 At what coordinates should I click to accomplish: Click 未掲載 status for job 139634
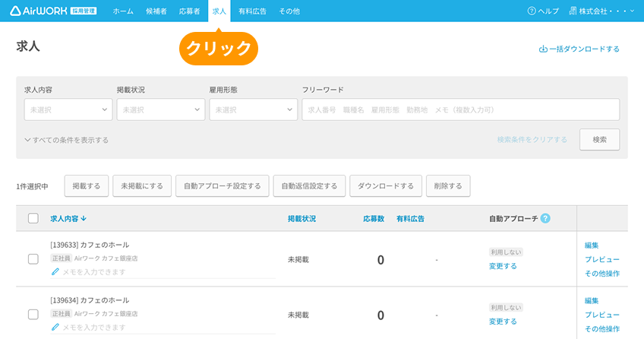point(298,315)
